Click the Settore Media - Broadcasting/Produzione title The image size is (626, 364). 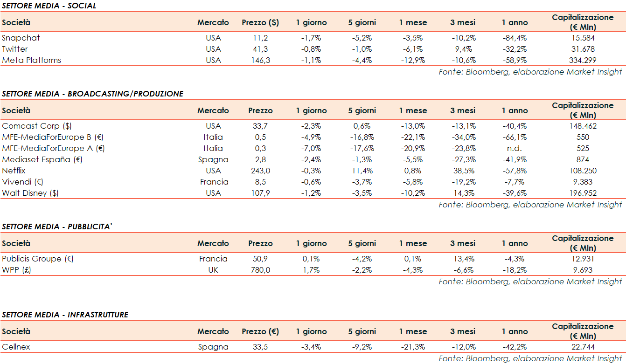92,94
